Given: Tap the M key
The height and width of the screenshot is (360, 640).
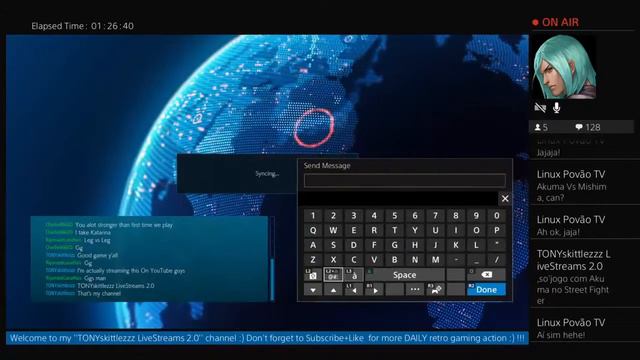Looking at the screenshot, I should [x=435, y=260].
